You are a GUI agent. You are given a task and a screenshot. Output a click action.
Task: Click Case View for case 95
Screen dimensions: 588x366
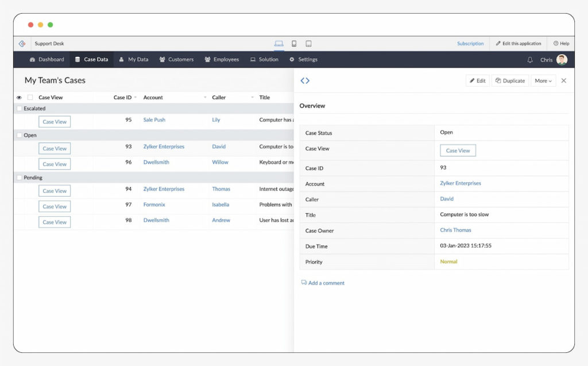click(x=54, y=121)
